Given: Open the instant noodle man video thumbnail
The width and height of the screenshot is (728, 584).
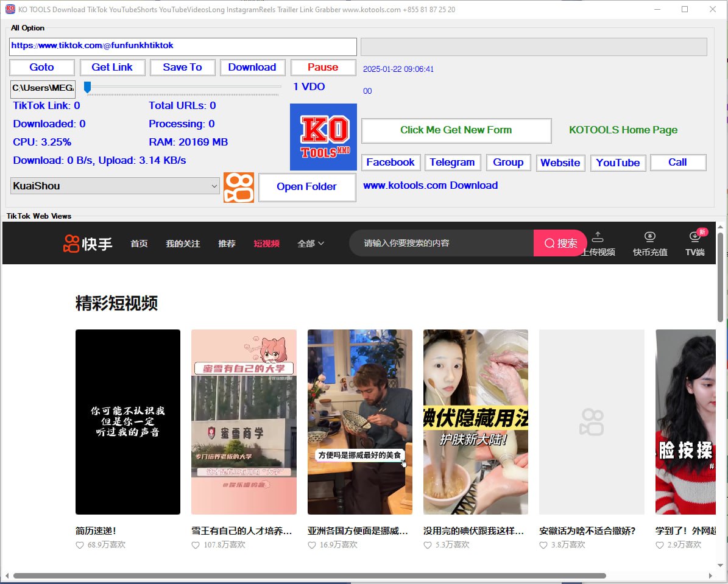Looking at the screenshot, I should point(360,422).
